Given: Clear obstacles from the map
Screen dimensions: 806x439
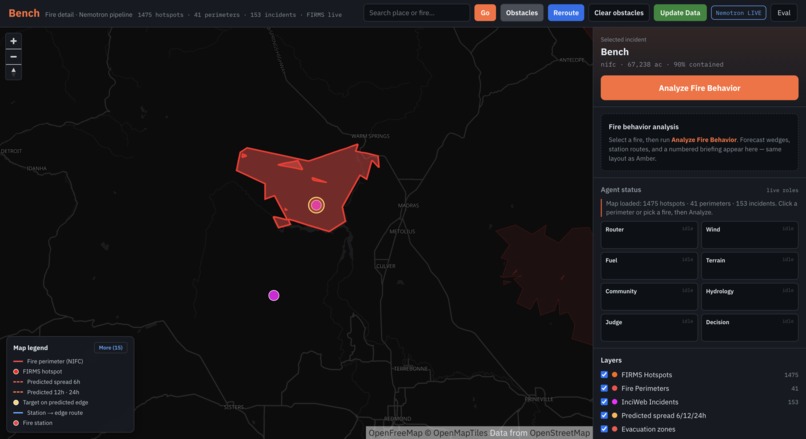Looking at the screenshot, I should point(619,13).
